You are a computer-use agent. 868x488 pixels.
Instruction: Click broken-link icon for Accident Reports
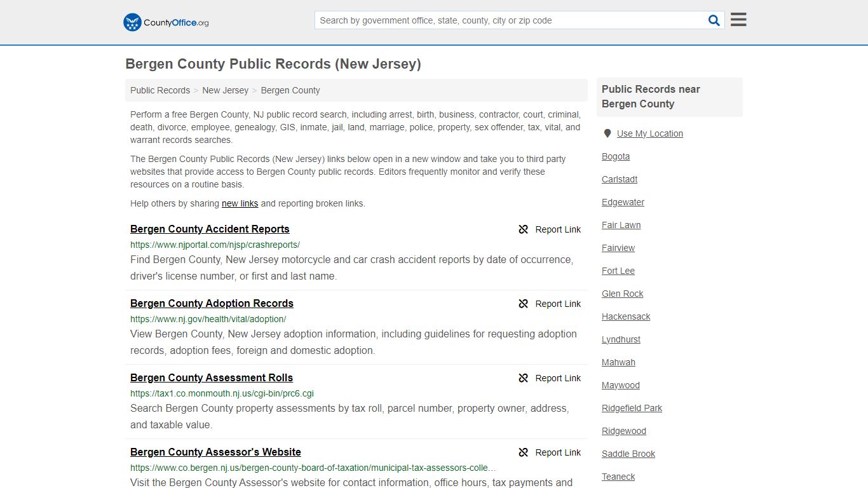tap(524, 229)
